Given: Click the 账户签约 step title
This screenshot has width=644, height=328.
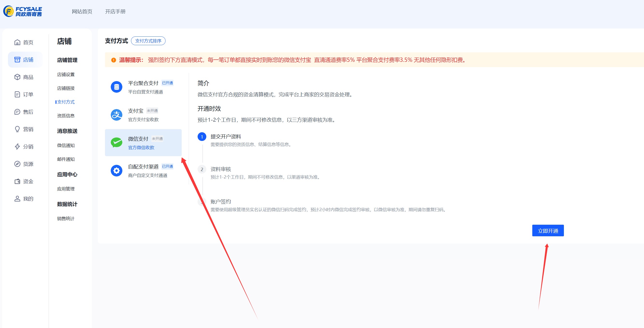Looking at the screenshot, I should [221, 202].
